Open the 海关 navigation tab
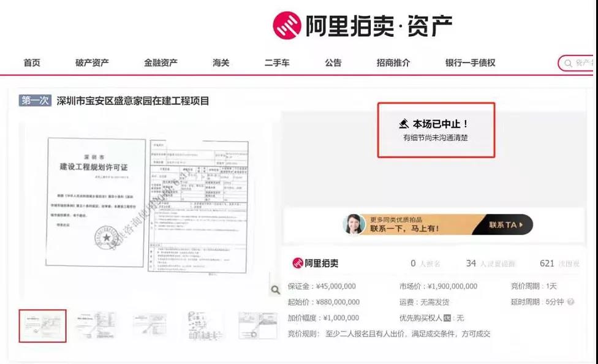598x364 pixels. [x=221, y=63]
